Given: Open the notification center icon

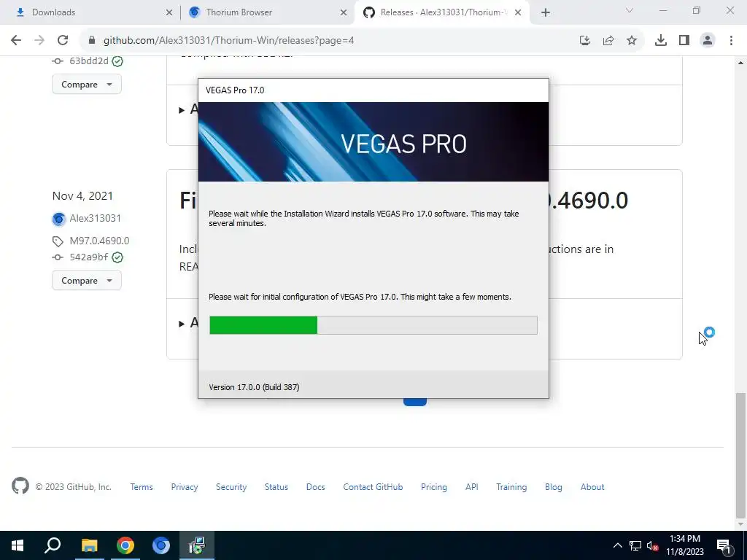Looking at the screenshot, I should click(x=724, y=545).
